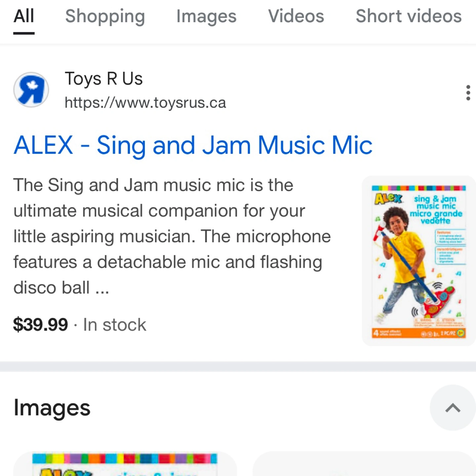Click the Images section heading
The image size is (476, 476).
pos(52,408)
